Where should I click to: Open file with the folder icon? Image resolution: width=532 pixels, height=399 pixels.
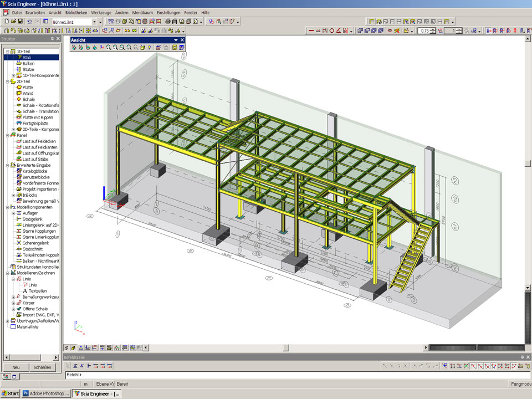13,22
